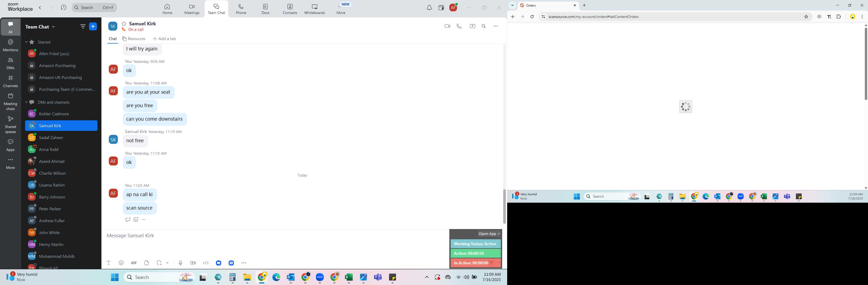This screenshot has width=868, height=285.
Task: Open the Home tab in Zoom
Action: point(167,9)
